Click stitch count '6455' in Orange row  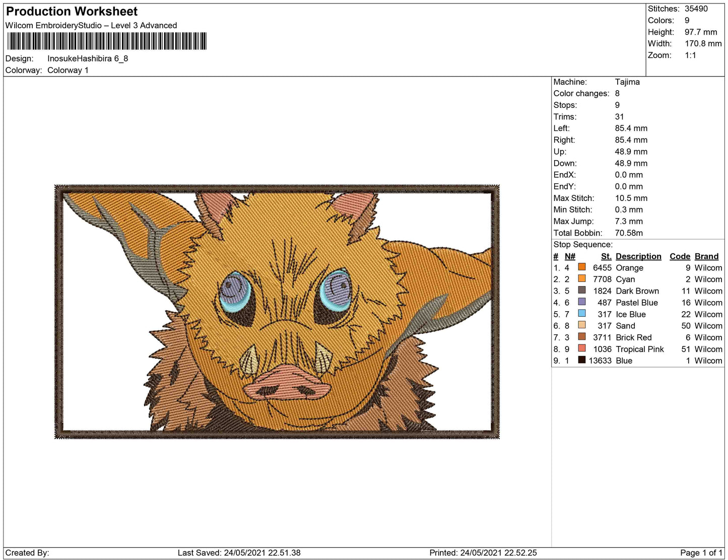(x=602, y=267)
